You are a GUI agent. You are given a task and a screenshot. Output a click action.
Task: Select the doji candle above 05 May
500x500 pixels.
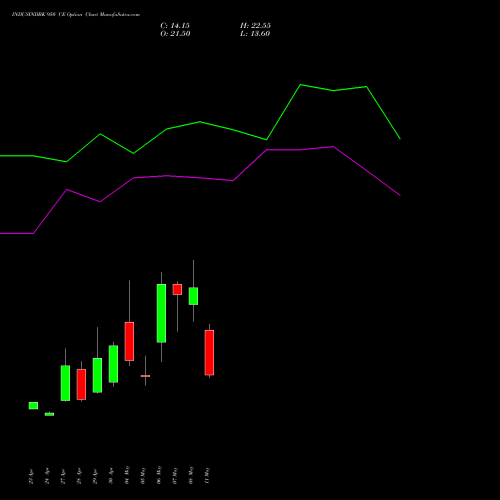(145, 376)
